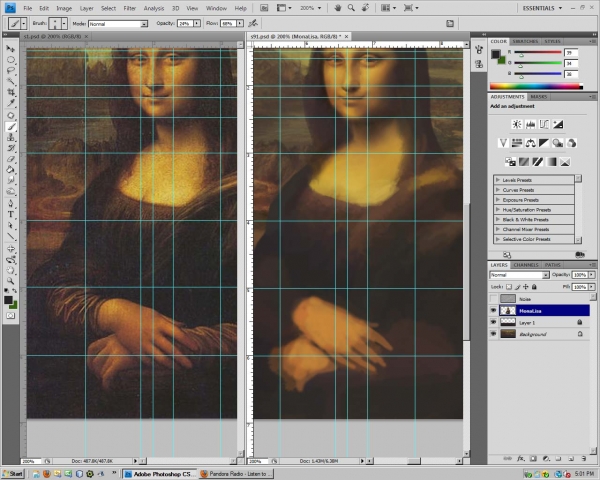Switch to the Channels tab
This screenshot has height=480, width=600.
click(526, 265)
